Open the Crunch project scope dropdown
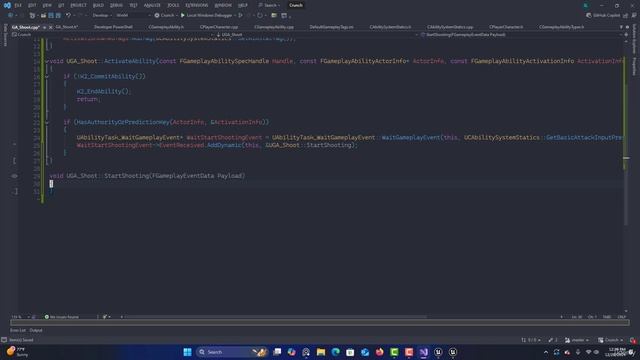Screen dimensions: 640x360 [x=112, y=35]
